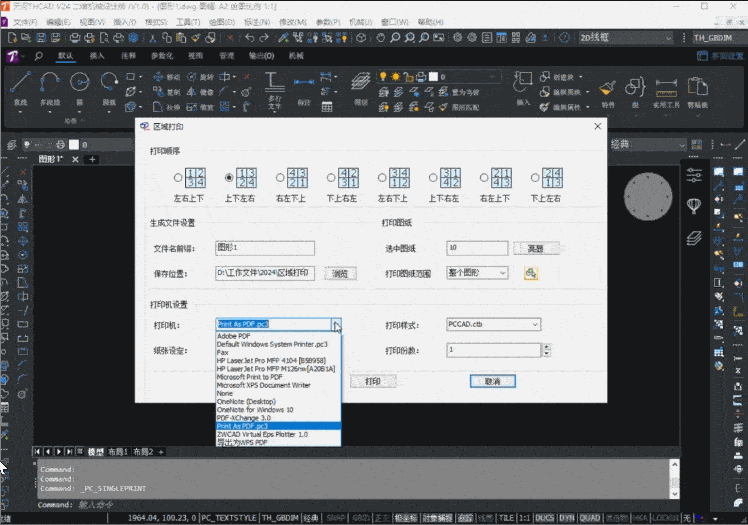Close the 区域打印 dialog
Image resolution: width=748 pixels, height=525 pixels.
point(598,126)
